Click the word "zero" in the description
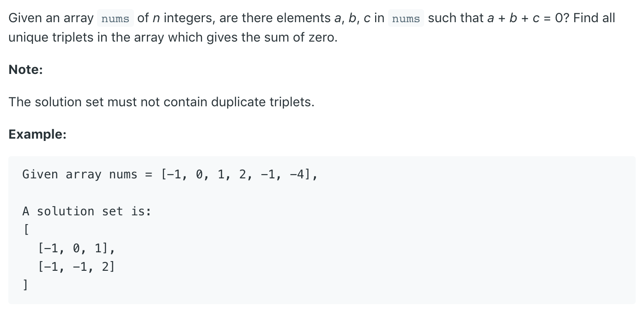Viewport: 644px width, 317px height. click(x=323, y=37)
